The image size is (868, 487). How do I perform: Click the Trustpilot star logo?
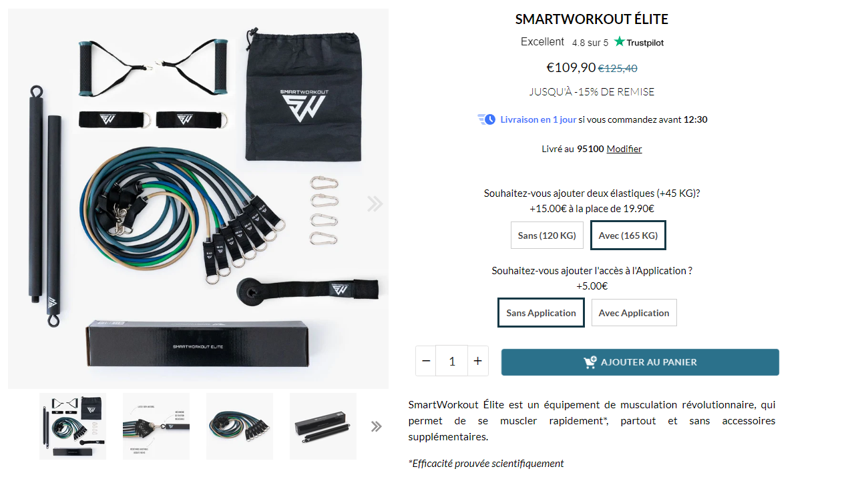[x=620, y=41]
